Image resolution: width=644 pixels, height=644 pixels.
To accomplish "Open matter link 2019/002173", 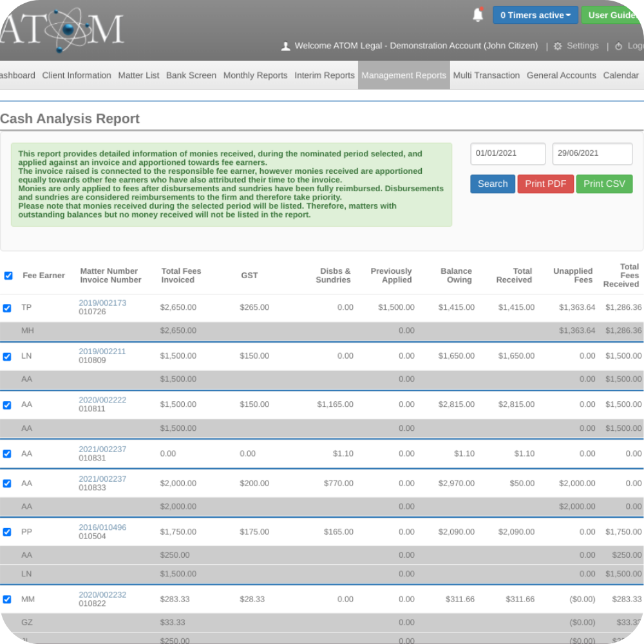I will (102, 303).
